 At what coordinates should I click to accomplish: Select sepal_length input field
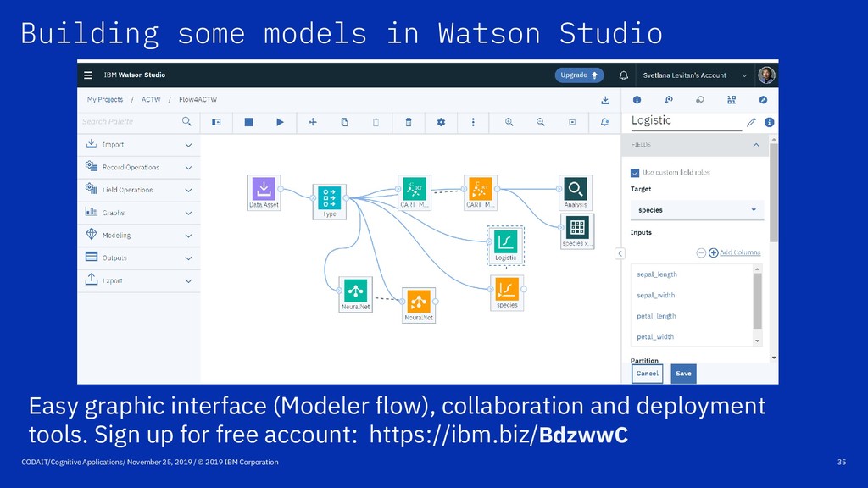coord(657,274)
